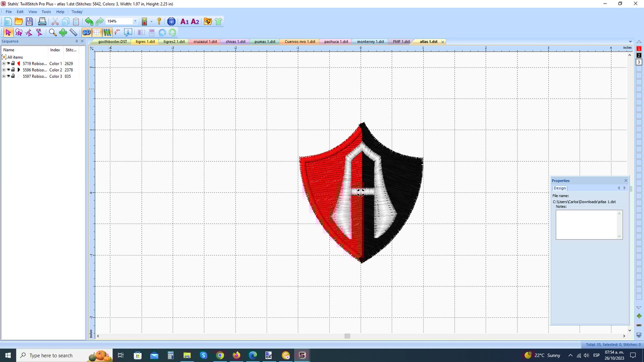
Task: Click the Index column header
Action: point(55,50)
